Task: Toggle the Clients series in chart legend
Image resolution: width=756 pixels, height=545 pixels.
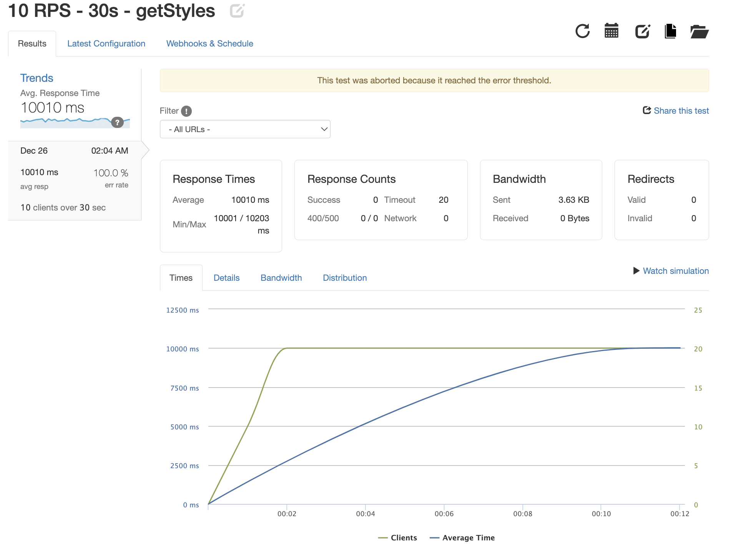Action: click(398, 538)
